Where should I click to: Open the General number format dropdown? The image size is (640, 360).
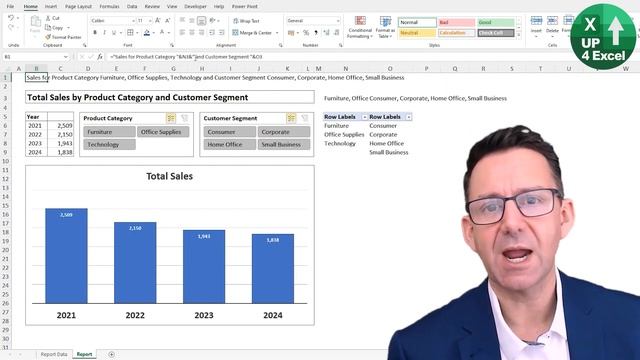coord(338,20)
